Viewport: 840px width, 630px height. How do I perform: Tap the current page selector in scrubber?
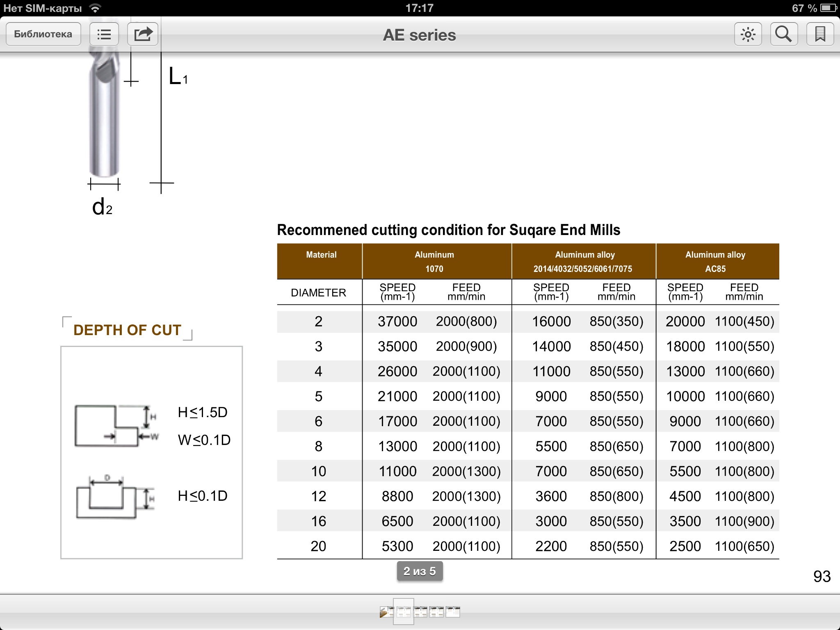point(404,612)
